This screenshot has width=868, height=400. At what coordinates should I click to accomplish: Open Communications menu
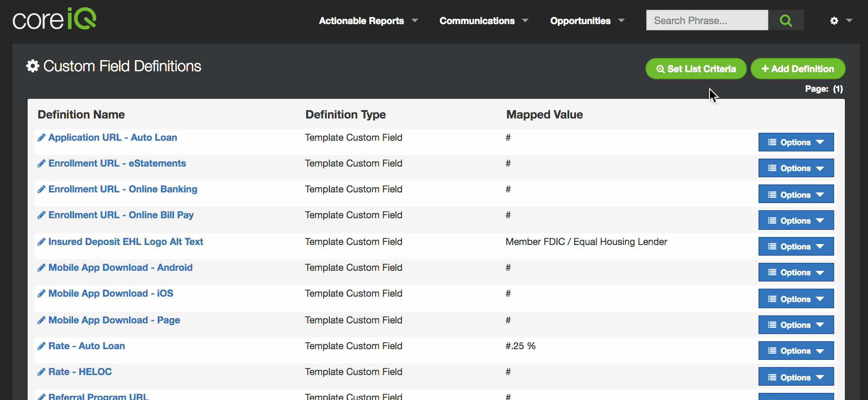(483, 21)
